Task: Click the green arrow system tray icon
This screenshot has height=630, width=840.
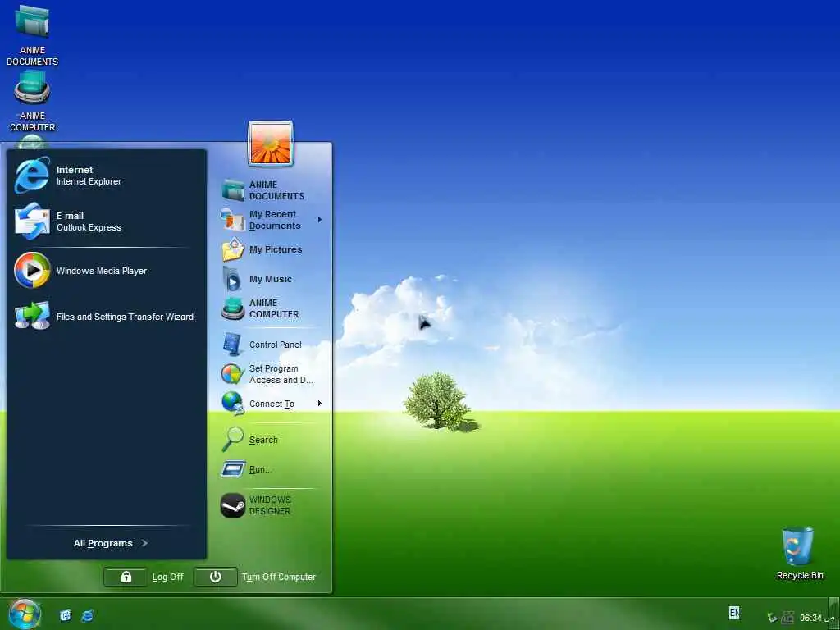Action: point(772,618)
